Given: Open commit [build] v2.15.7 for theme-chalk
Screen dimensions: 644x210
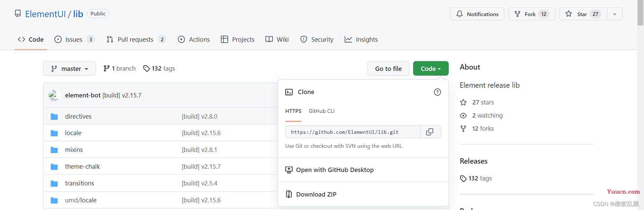Looking at the screenshot, I should coord(201,166).
